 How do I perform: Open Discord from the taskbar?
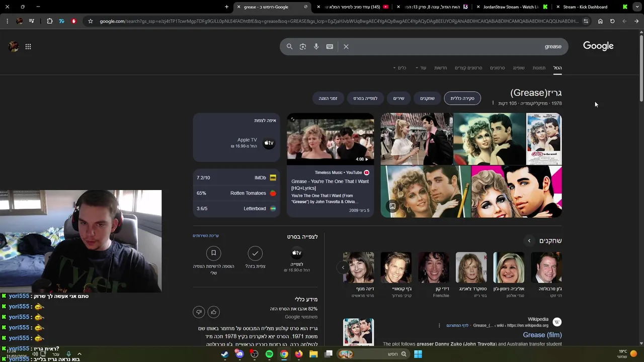[239, 354]
